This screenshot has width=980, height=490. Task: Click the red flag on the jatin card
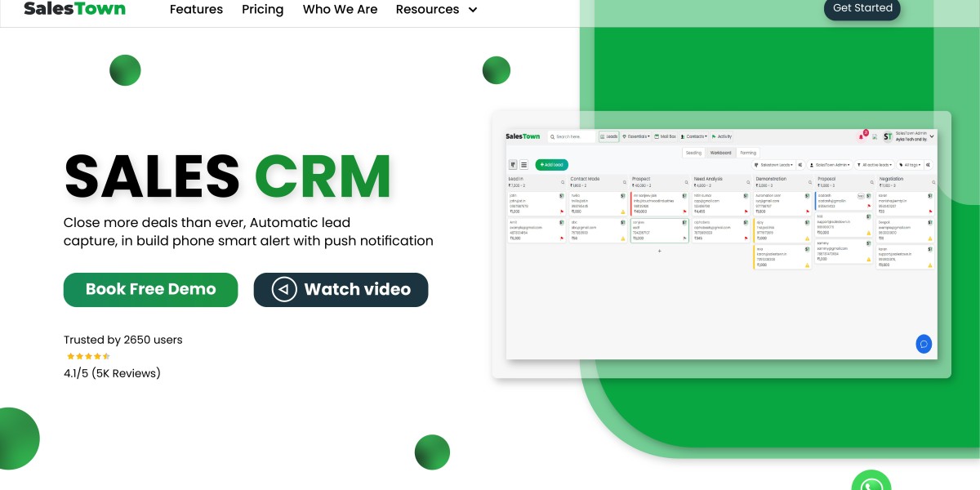pos(562,212)
